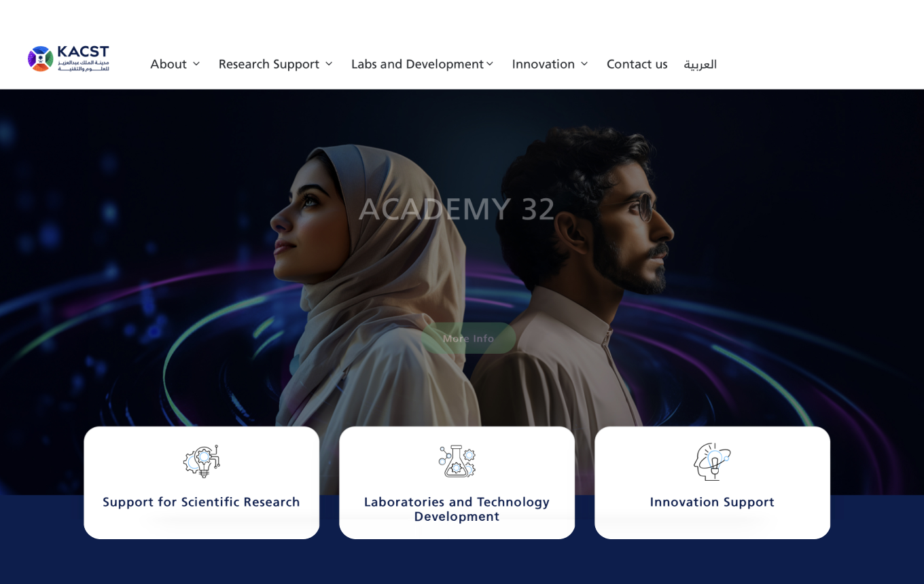This screenshot has width=924, height=584.
Task: Go to the Contact us page
Action: pyautogui.click(x=637, y=64)
